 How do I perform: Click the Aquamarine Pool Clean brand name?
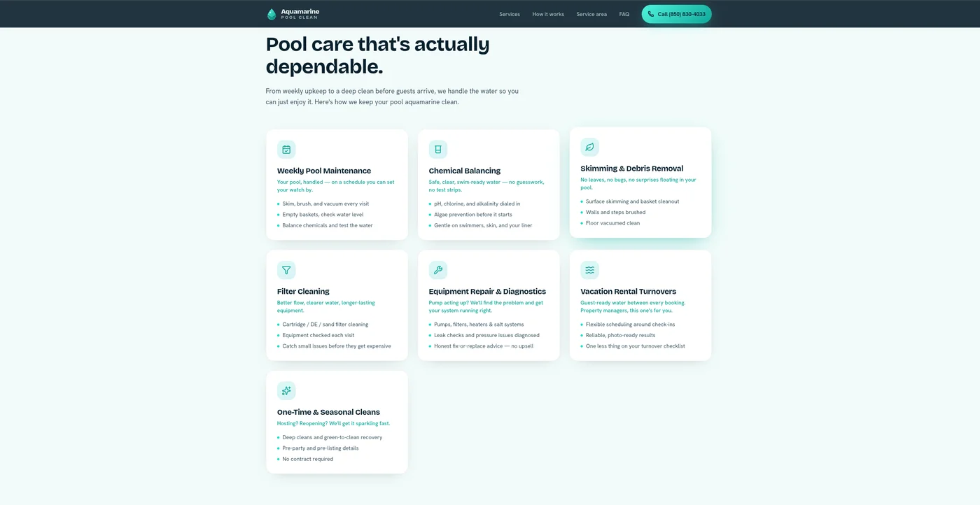300,14
